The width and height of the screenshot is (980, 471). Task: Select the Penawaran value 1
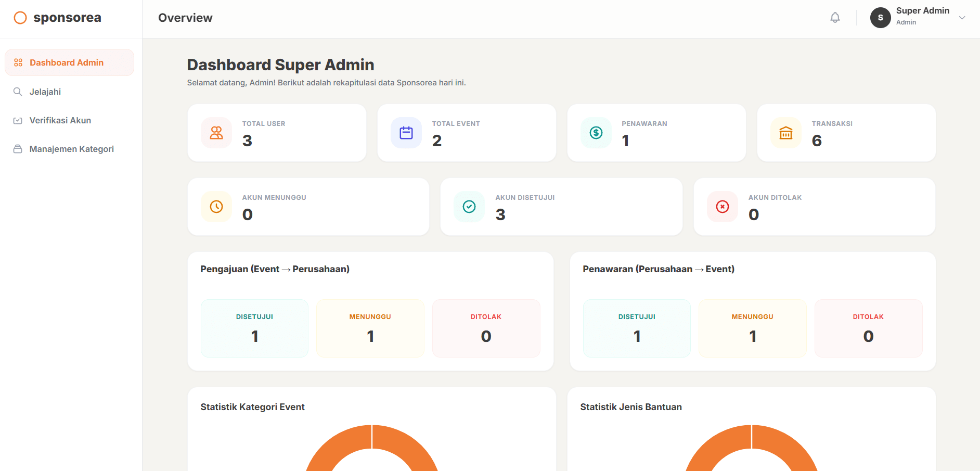tap(626, 141)
